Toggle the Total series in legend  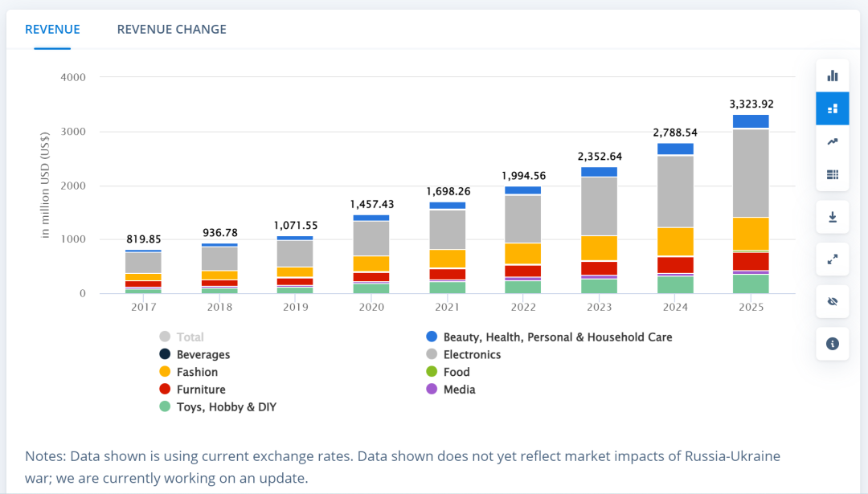click(190, 337)
